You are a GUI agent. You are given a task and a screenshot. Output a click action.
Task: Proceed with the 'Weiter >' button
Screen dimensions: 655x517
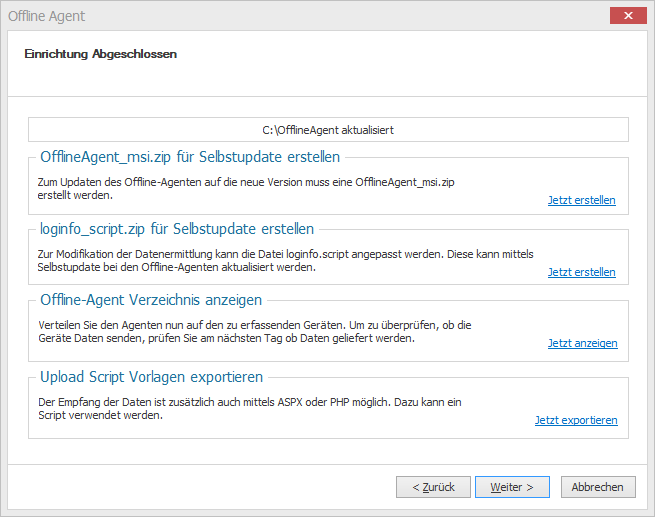[x=512, y=487]
